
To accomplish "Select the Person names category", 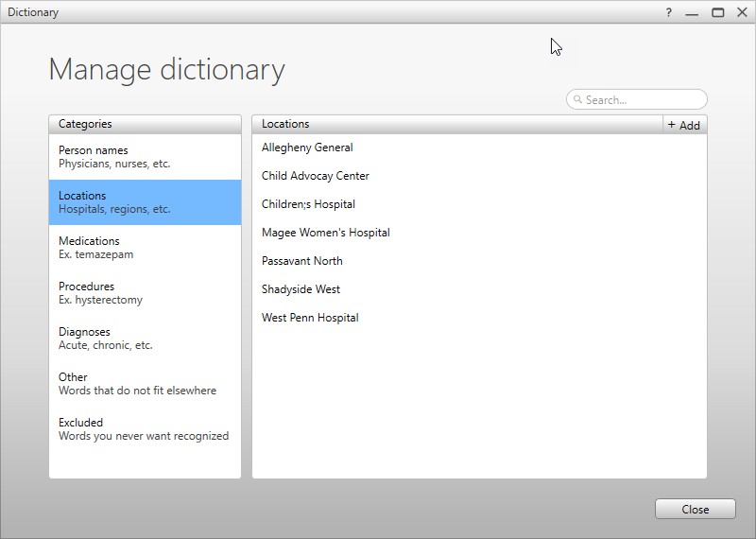I will pyautogui.click(x=145, y=157).
